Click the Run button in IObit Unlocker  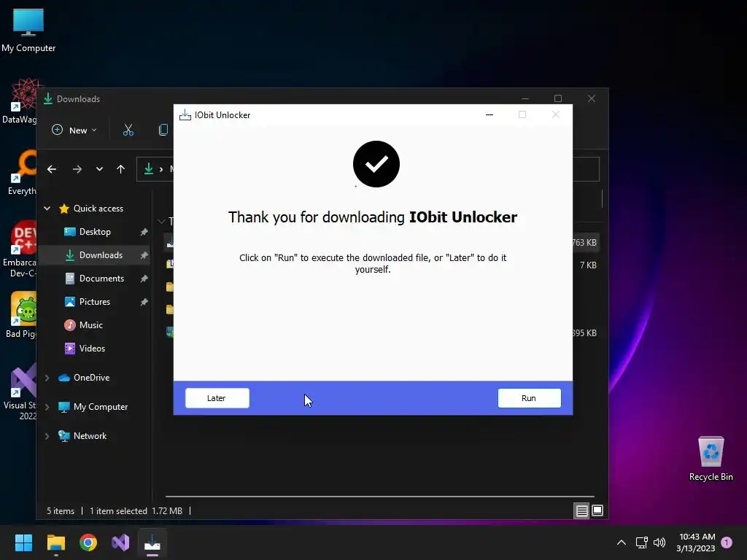[x=529, y=398]
